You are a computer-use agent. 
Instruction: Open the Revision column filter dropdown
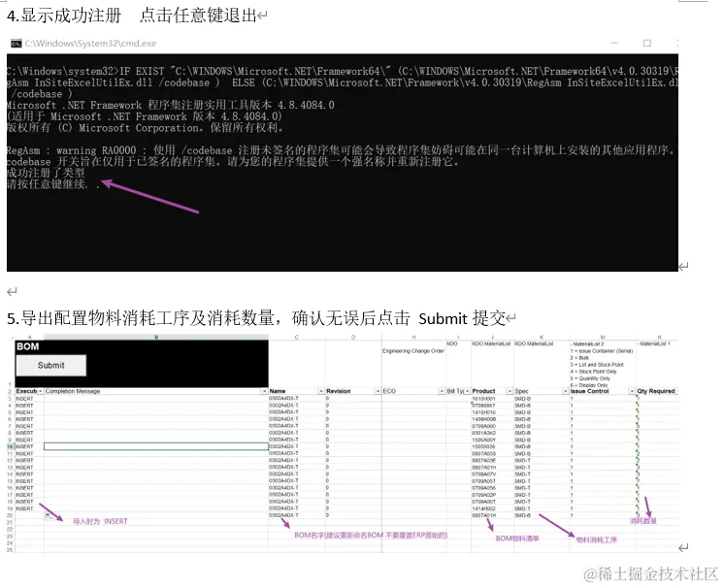tap(378, 391)
